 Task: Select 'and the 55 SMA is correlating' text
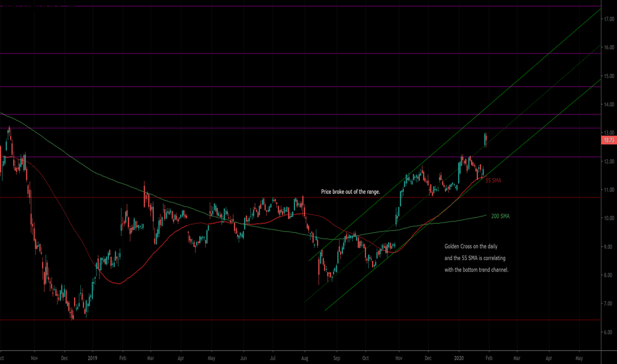(x=475, y=258)
